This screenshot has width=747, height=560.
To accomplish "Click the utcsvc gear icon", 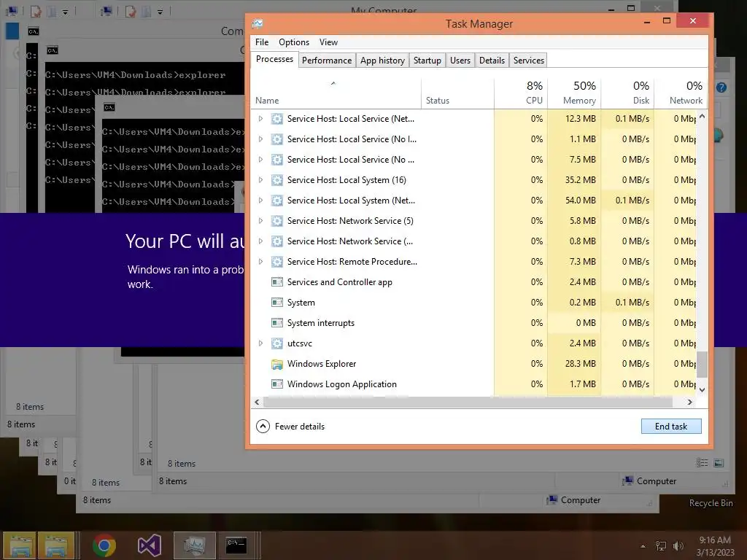I will point(276,343).
